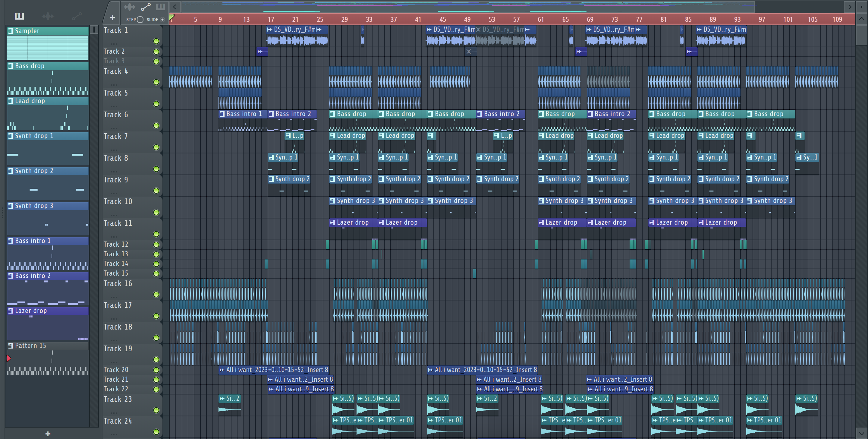Click green playhead marker at timeline start
Screen dimensions: 868x439
(171, 17)
